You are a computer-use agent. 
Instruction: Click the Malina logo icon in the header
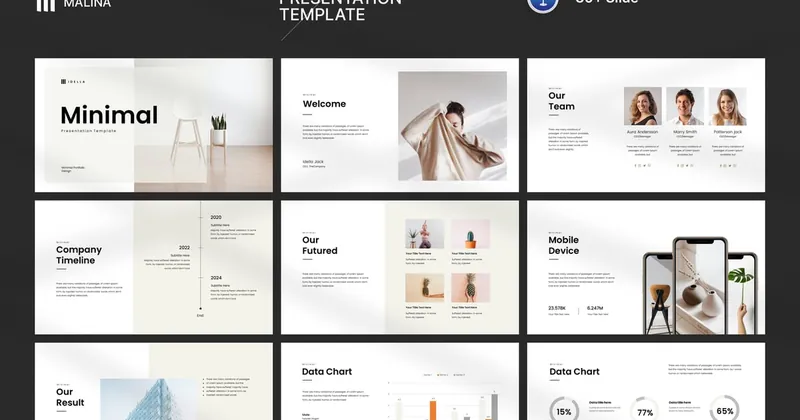(x=45, y=5)
